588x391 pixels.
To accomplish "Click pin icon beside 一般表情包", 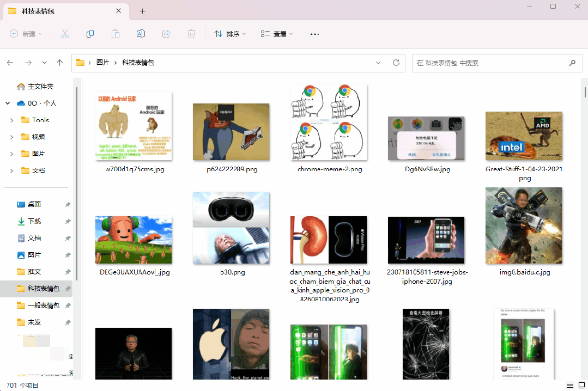I will (x=68, y=306).
